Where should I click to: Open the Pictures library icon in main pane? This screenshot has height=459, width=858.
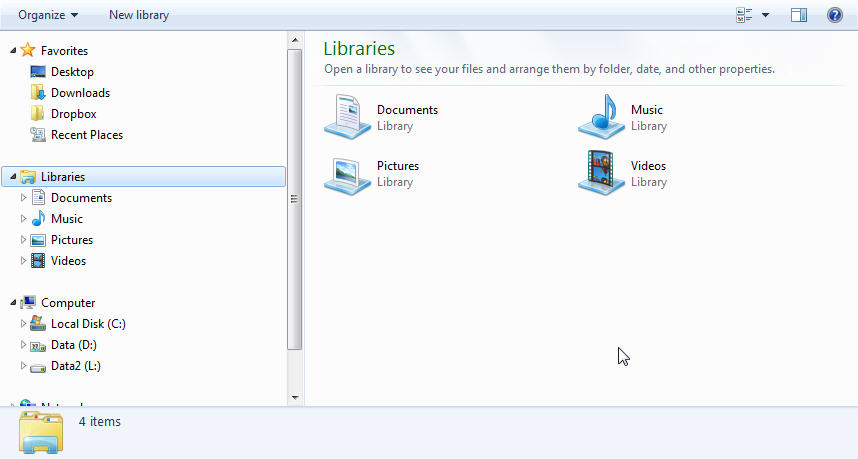(x=347, y=173)
